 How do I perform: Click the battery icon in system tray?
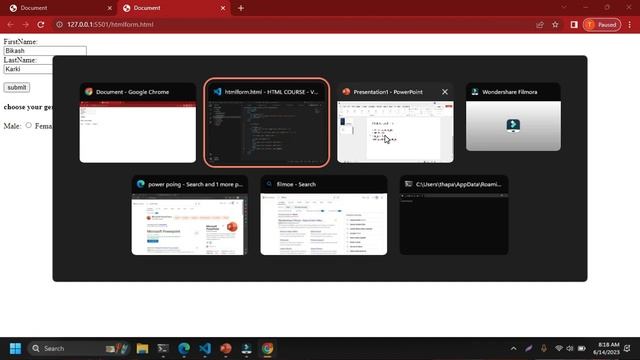(582, 348)
